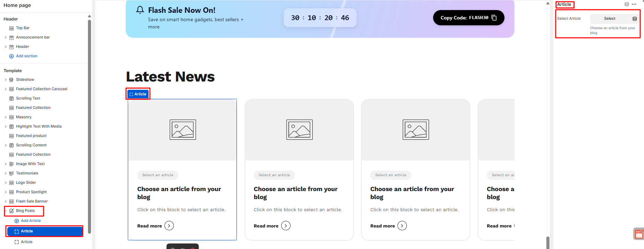
Task: Click the Testimonials section icon
Action: pos(11,173)
